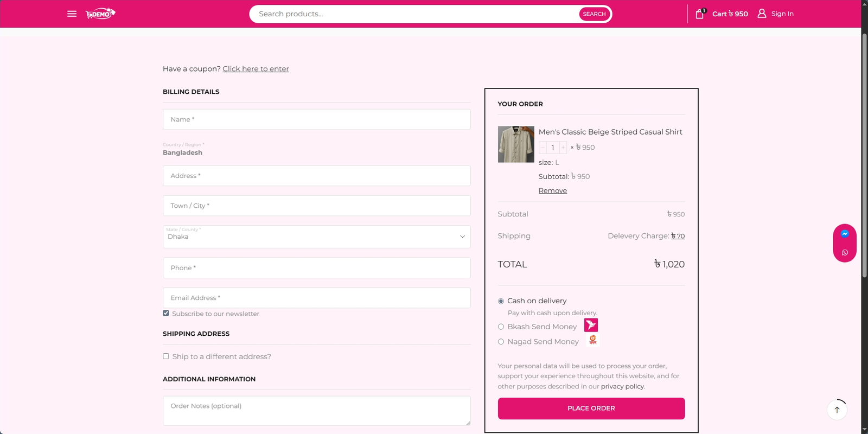Choose Nagad Send Money payment option

pos(501,342)
